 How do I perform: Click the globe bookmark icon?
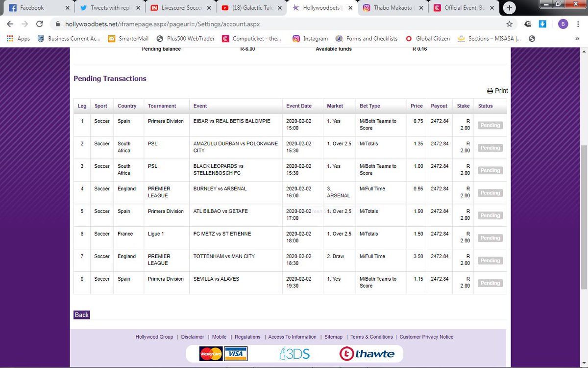tap(532, 38)
